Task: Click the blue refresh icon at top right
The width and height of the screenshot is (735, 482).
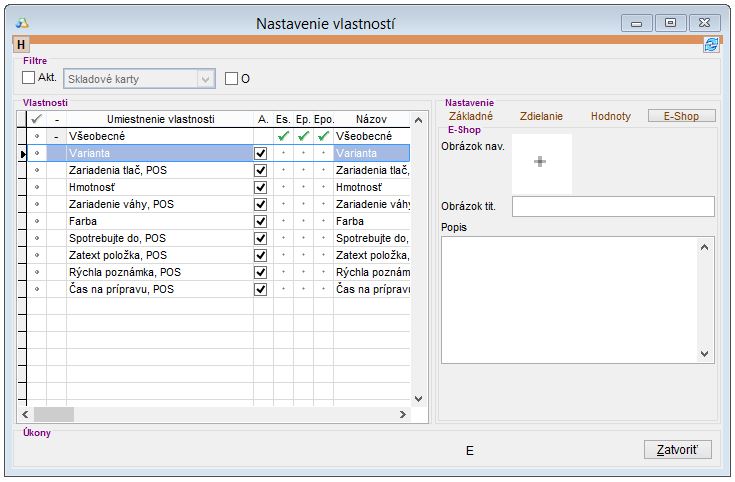Action: coord(711,44)
